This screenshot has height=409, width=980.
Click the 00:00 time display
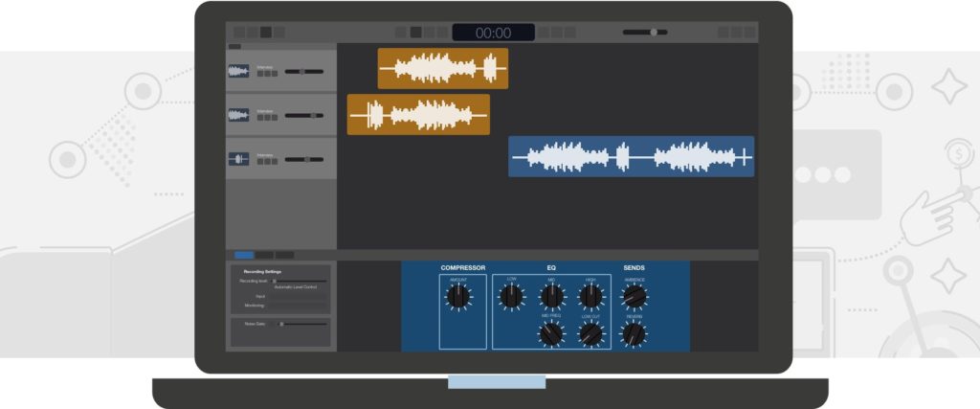click(494, 33)
